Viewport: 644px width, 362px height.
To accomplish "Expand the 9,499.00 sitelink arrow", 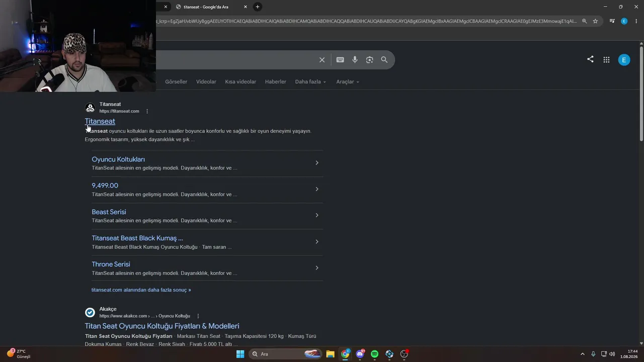I will click(x=317, y=189).
